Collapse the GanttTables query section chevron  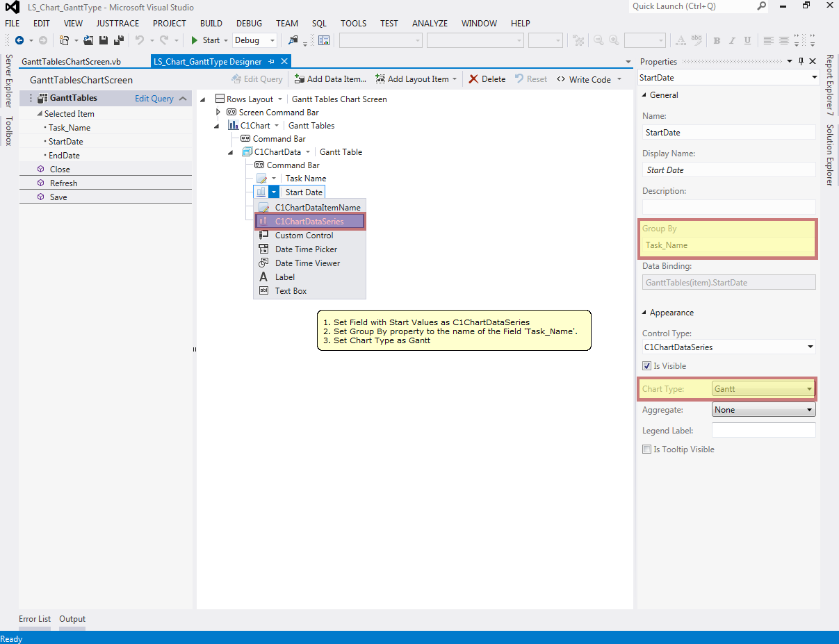pos(183,99)
